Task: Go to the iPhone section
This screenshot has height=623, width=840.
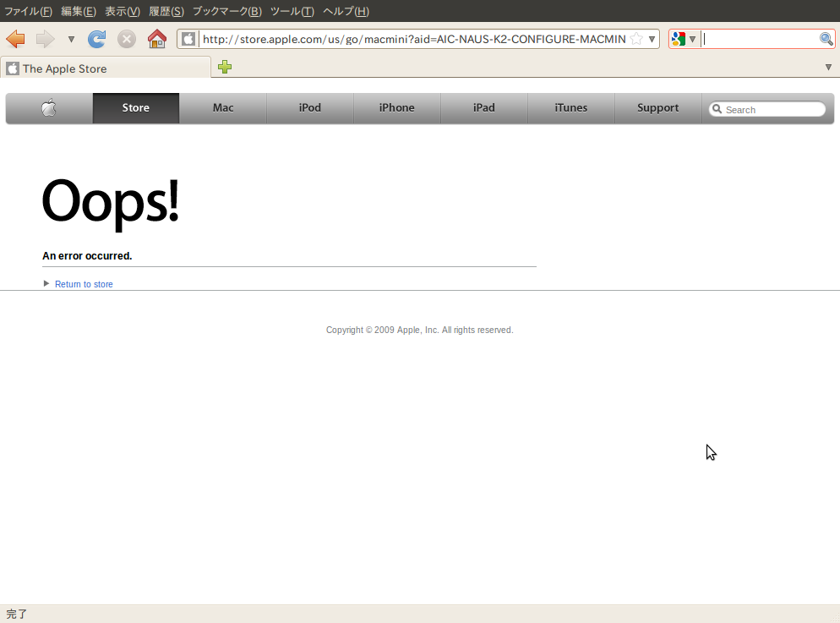Action: pos(397,108)
